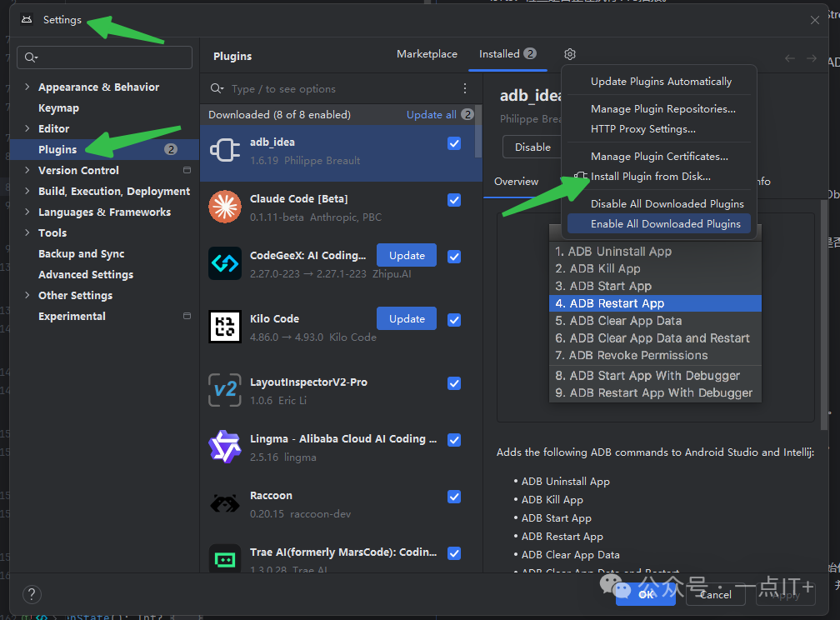The image size is (840, 620).
Task: Switch to the Marketplace tab
Action: [x=427, y=54]
